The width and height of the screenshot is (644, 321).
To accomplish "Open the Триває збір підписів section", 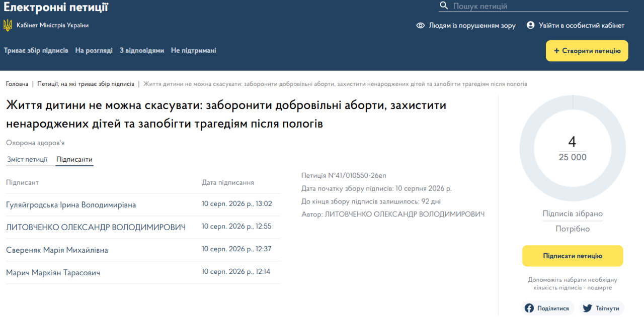I will tap(36, 51).
